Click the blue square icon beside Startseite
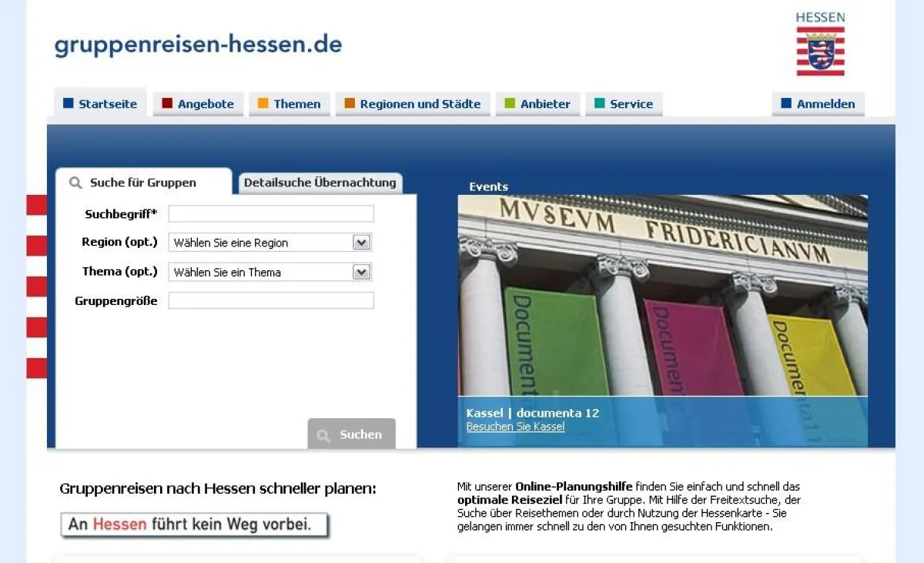Screen dimensions: 924x563 [68, 103]
